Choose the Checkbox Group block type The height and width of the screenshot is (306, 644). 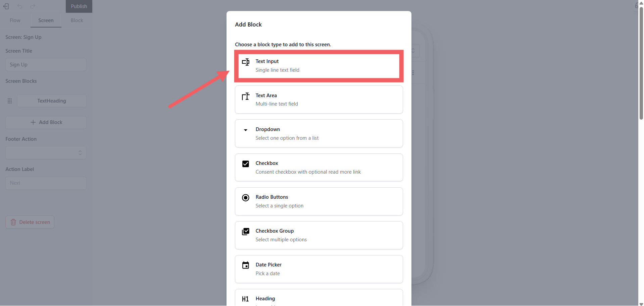pyautogui.click(x=319, y=235)
